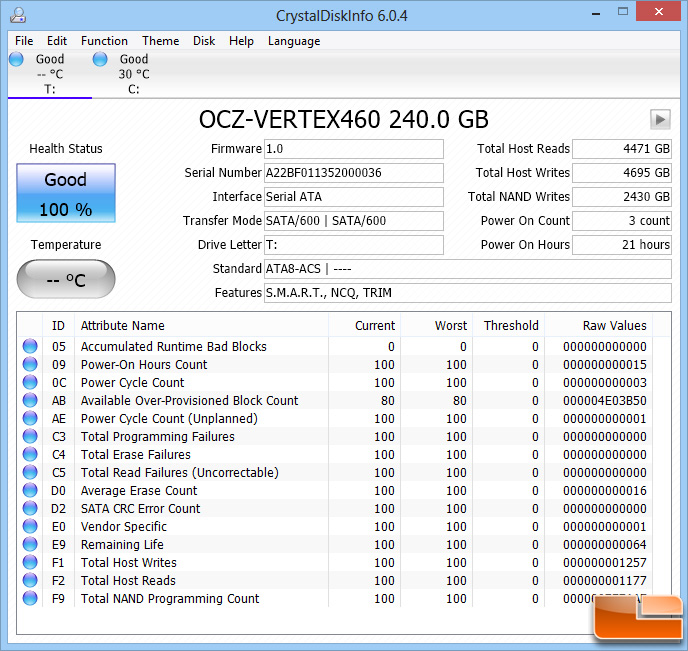Select the T: drive tab
Screen dimensions: 688x651
click(x=50, y=74)
